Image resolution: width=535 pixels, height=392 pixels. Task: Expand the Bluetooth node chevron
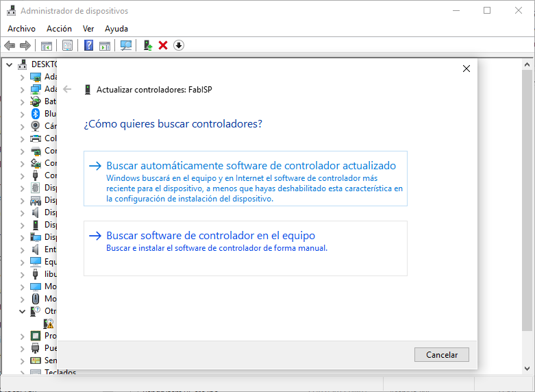pos(22,114)
